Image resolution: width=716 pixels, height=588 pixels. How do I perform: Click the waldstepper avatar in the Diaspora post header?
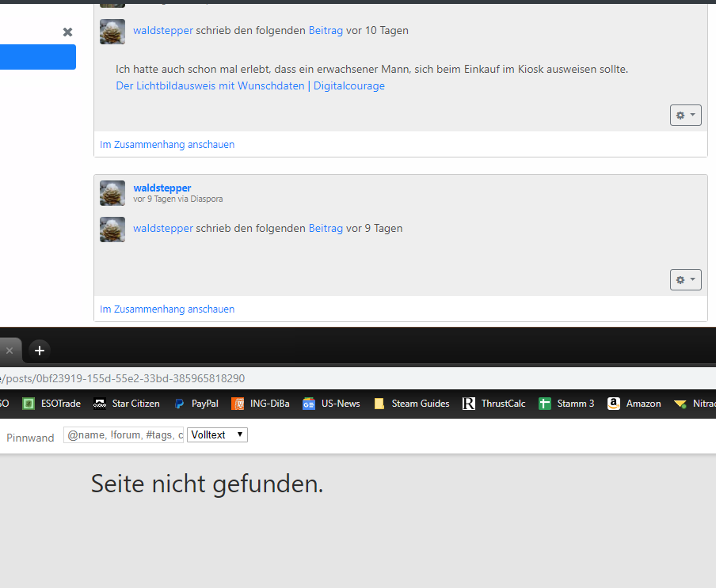(x=112, y=193)
